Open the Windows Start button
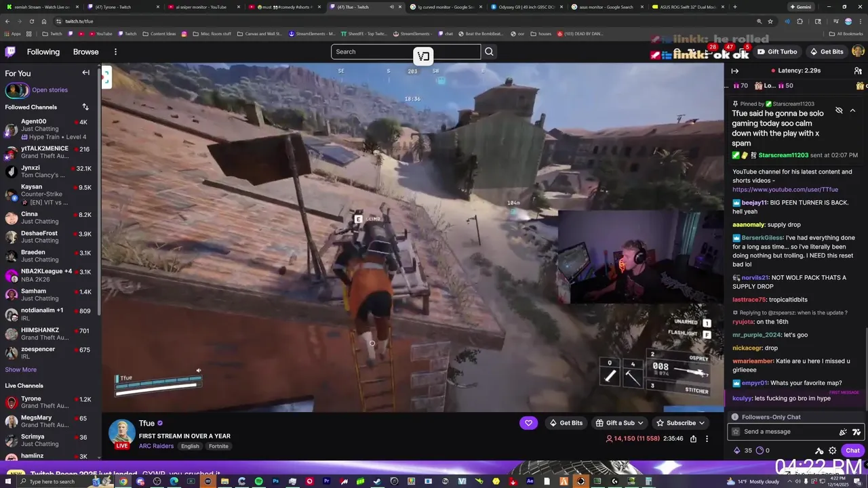 coord(7,481)
